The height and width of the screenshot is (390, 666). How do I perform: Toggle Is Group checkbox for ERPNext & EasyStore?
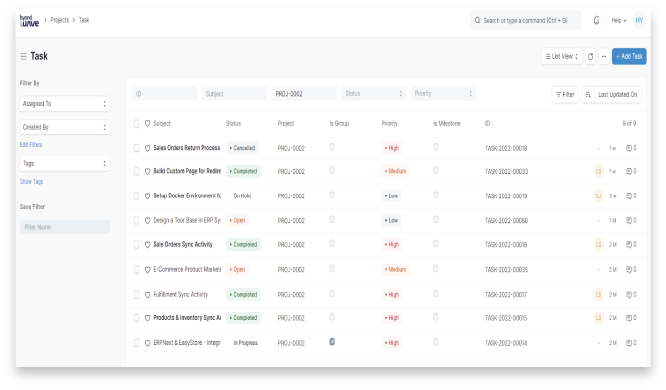pos(332,342)
